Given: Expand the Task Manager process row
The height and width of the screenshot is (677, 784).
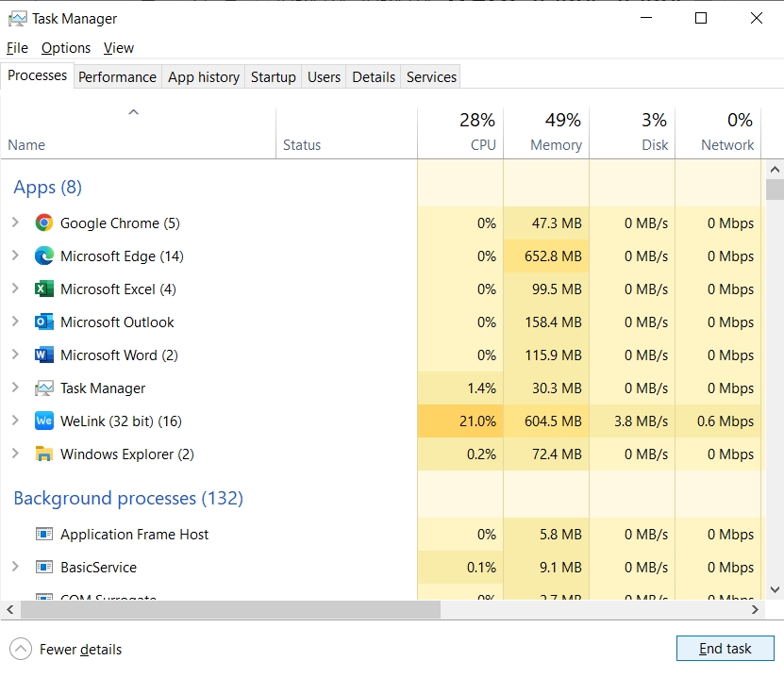Looking at the screenshot, I should (x=15, y=388).
